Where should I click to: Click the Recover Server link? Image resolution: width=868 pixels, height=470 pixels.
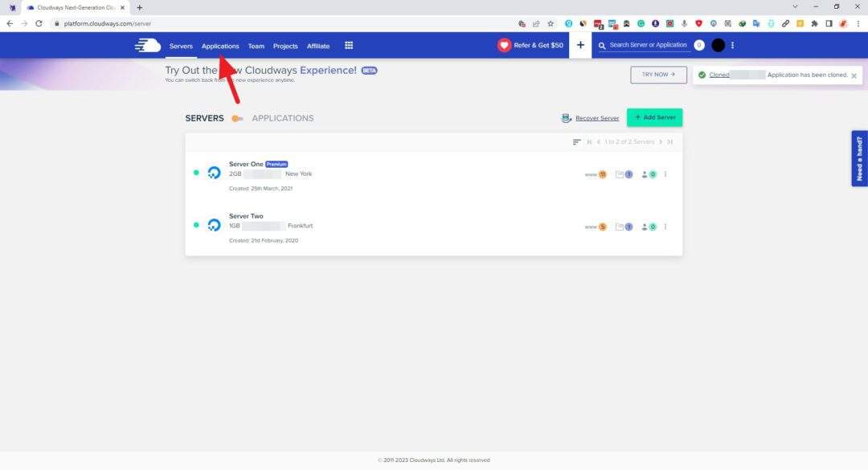[597, 118]
